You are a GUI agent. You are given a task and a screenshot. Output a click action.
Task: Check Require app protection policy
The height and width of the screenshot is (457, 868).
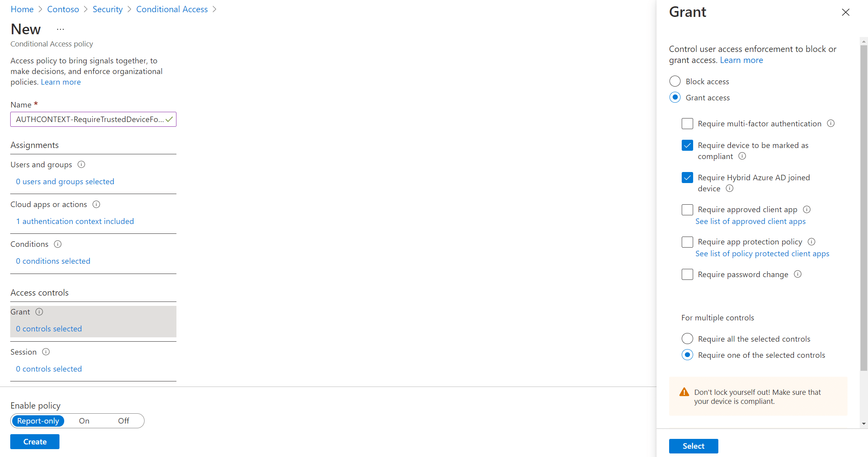pyautogui.click(x=687, y=242)
